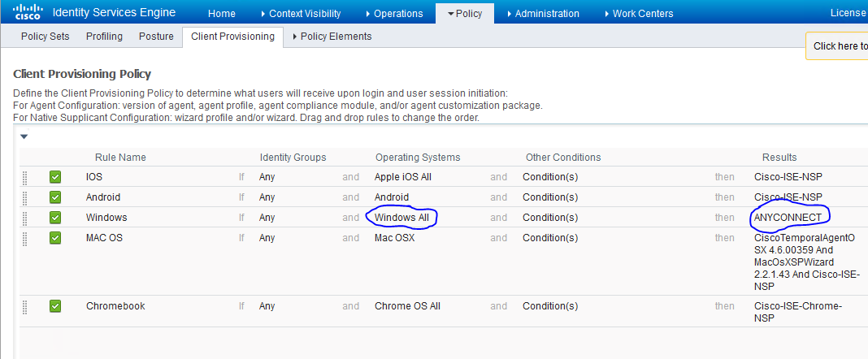Toggle the MAC OS rule status checkbox

pos(54,238)
